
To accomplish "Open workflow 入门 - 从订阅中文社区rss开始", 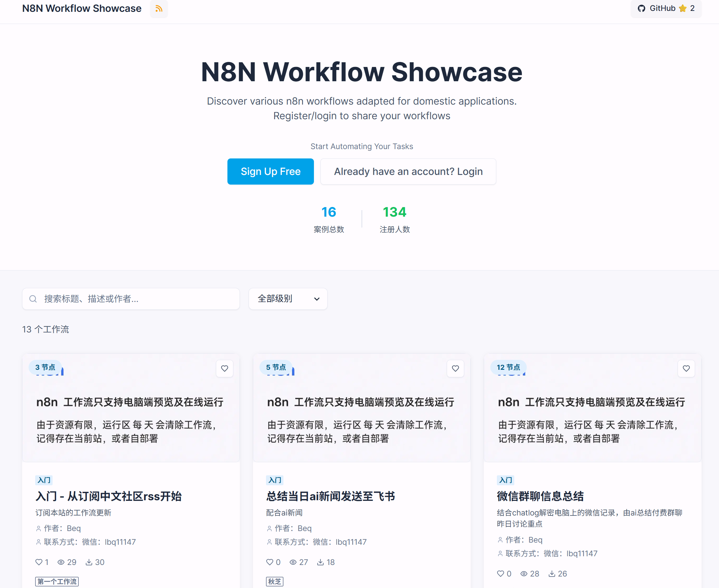I will click(108, 496).
